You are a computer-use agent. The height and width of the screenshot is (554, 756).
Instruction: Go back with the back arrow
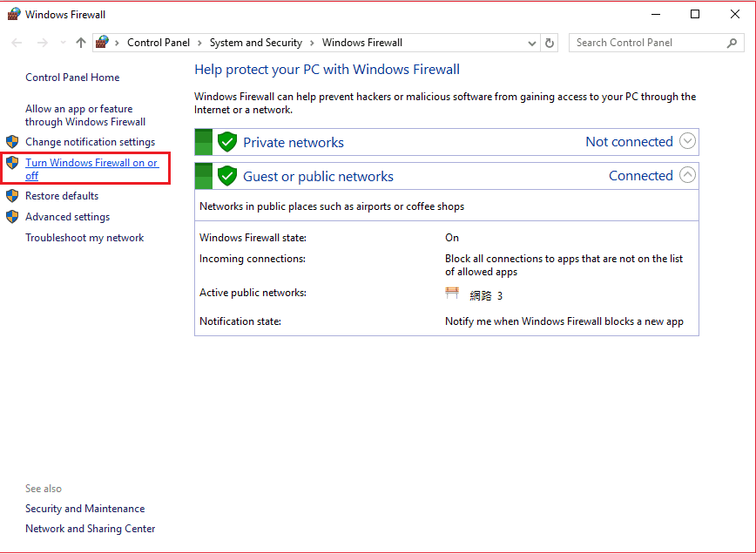point(17,43)
